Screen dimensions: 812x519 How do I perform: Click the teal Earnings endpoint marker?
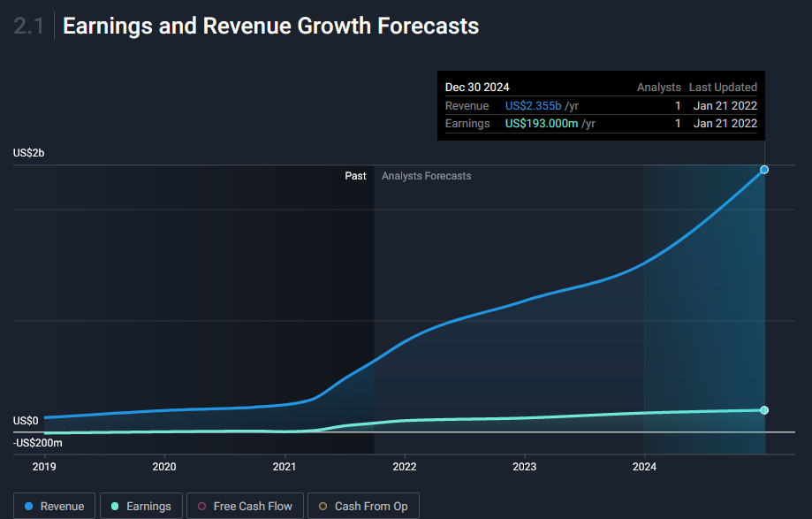click(x=764, y=410)
